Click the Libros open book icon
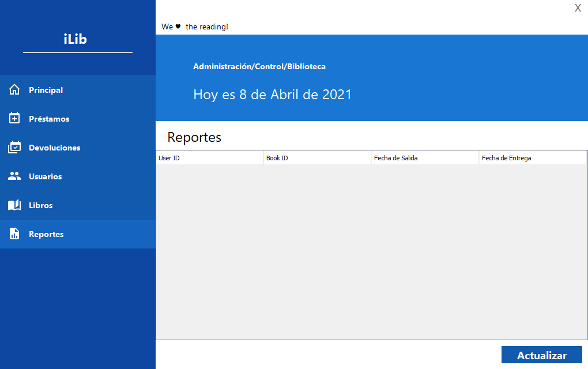This screenshot has height=369, width=588. pos(14,205)
